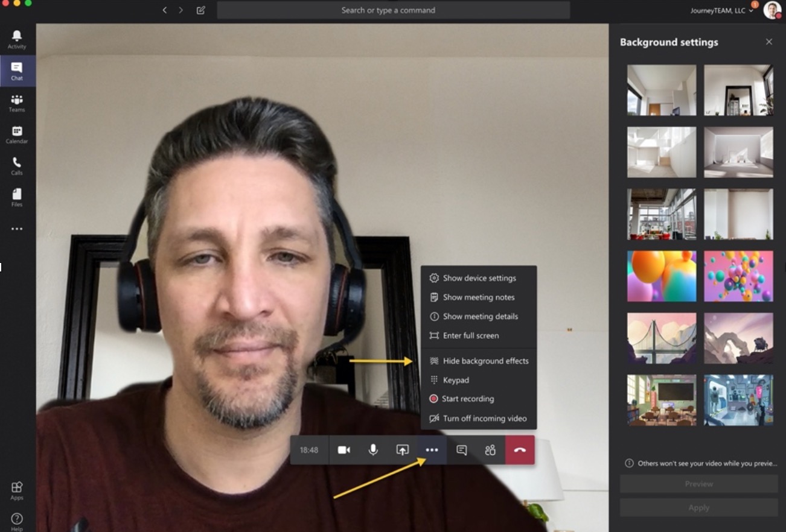Click the 18:48 call duration
This screenshot has height=532, width=786.
click(x=309, y=450)
